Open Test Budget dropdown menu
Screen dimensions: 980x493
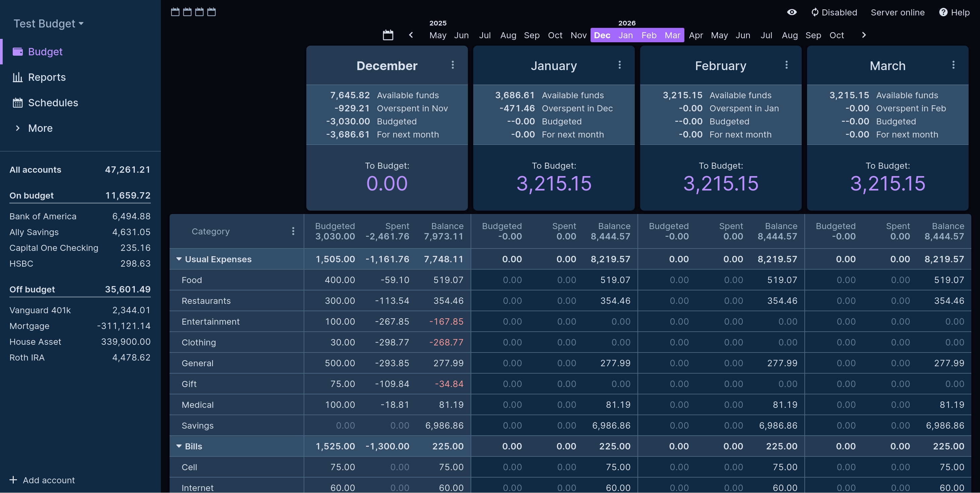click(48, 23)
